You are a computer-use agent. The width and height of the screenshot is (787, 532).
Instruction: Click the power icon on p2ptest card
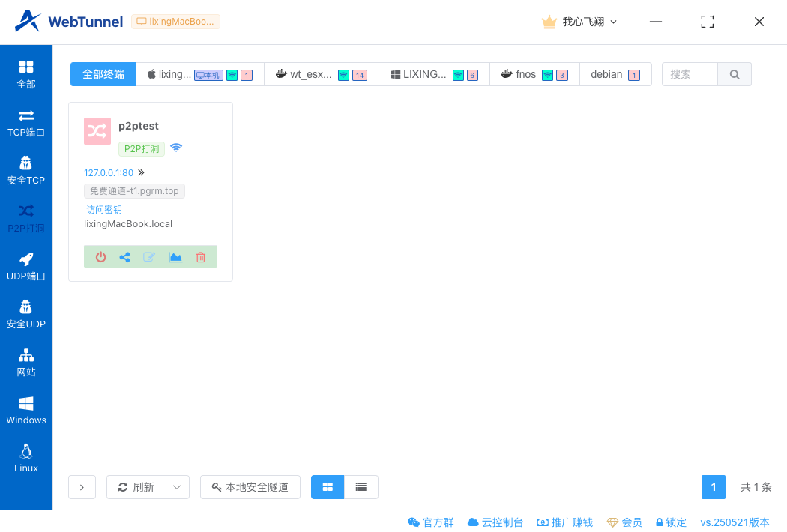coord(101,257)
